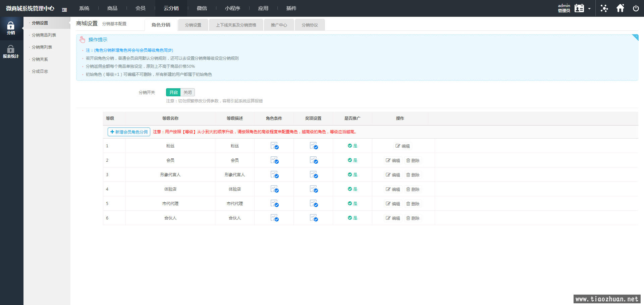Open the 系统 top menu

tap(84, 8)
